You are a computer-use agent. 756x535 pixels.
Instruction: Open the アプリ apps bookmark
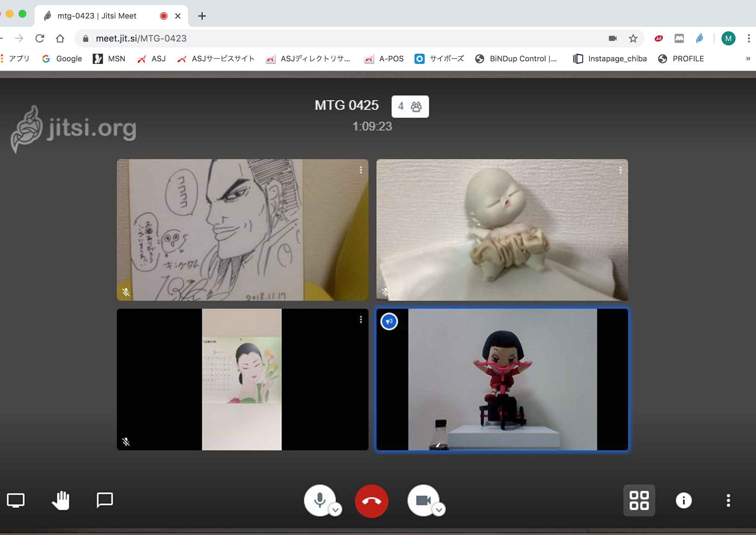point(15,58)
